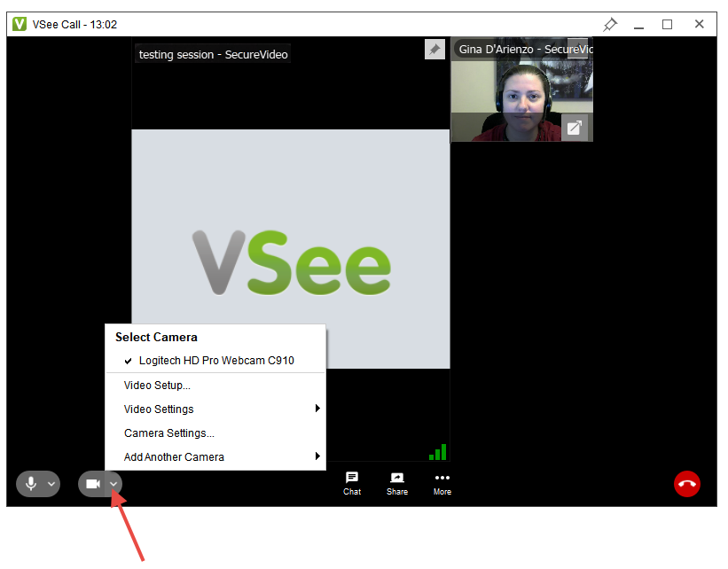Click the Select Camera menu header

point(156,337)
